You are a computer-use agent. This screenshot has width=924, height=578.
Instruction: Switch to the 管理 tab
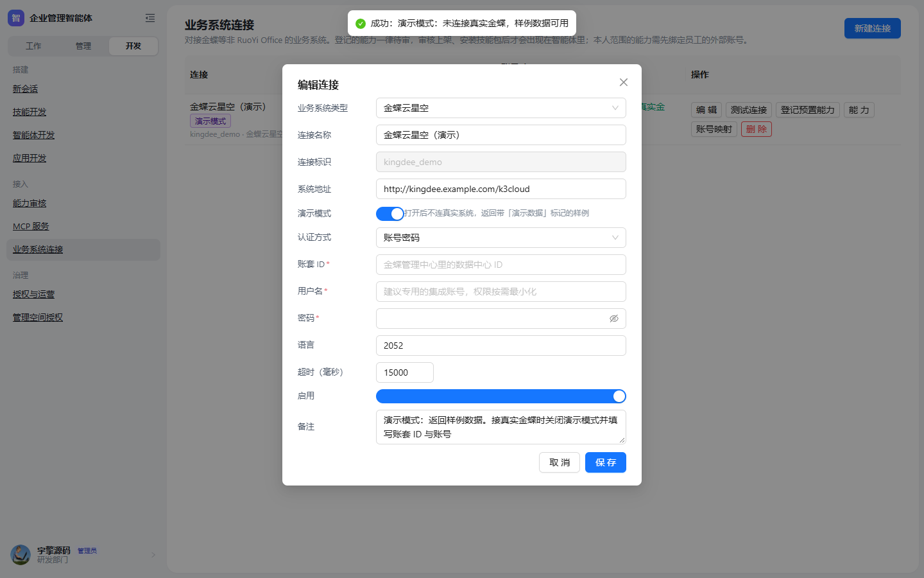tap(83, 46)
